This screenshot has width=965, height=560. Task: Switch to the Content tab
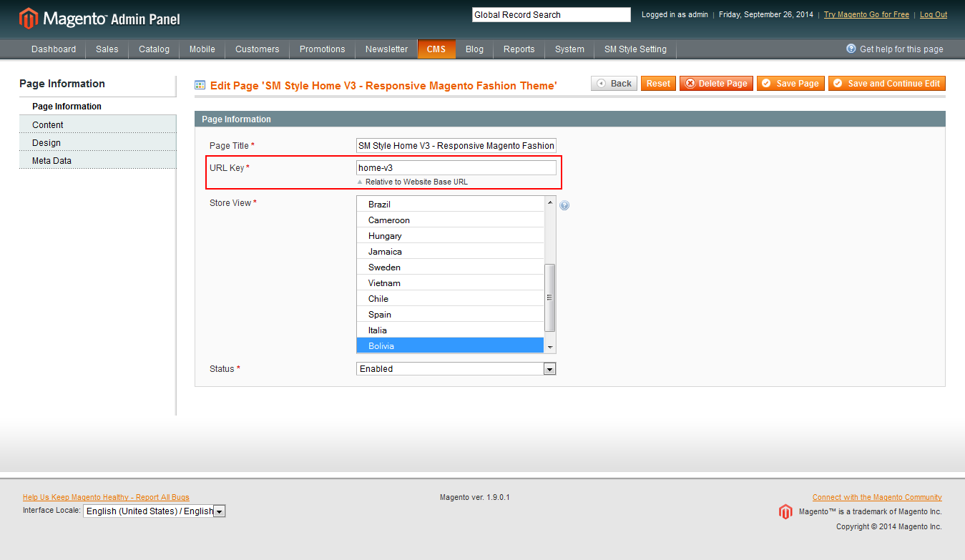coord(97,124)
